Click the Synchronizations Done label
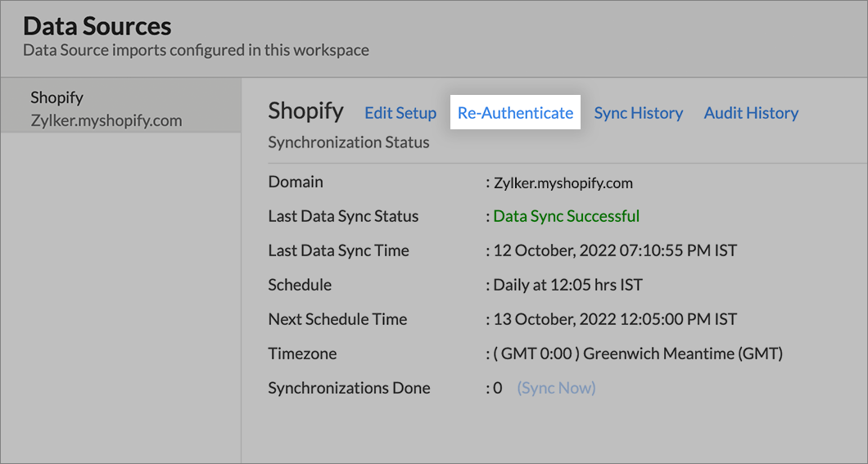Screen dimensions: 868x464 [x=350, y=388]
